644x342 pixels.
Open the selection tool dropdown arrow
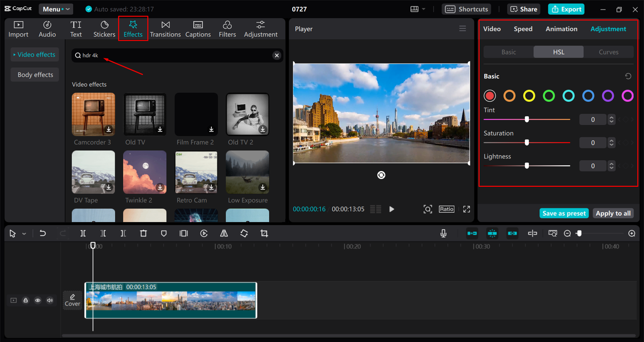click(24, 234)
